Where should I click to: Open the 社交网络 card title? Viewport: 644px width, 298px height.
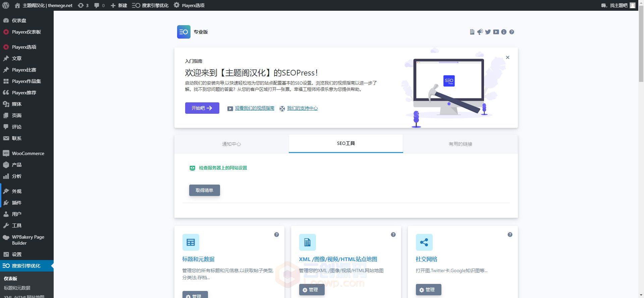coord(426,259)
